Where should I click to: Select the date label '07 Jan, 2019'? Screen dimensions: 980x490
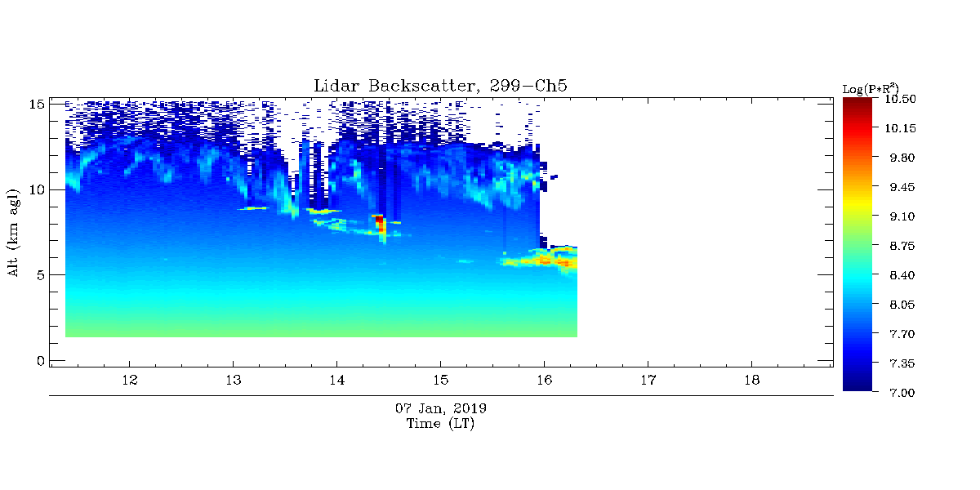[441, 408]
